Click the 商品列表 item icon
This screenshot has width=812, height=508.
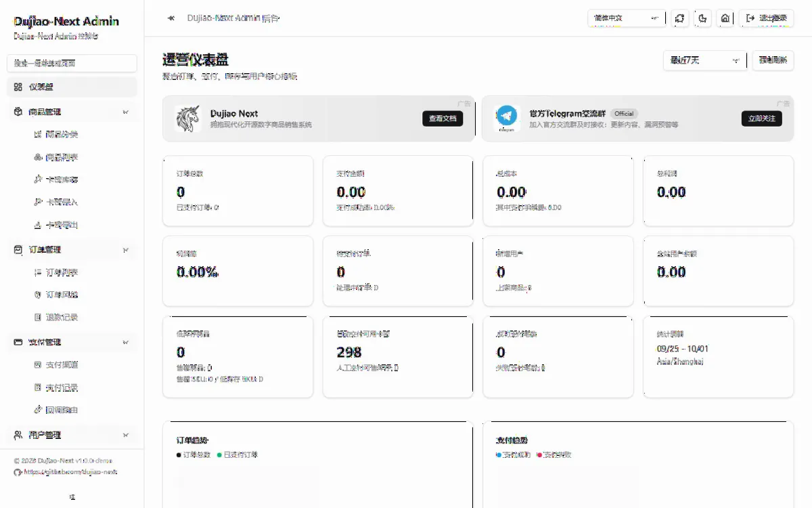[38, 157]
